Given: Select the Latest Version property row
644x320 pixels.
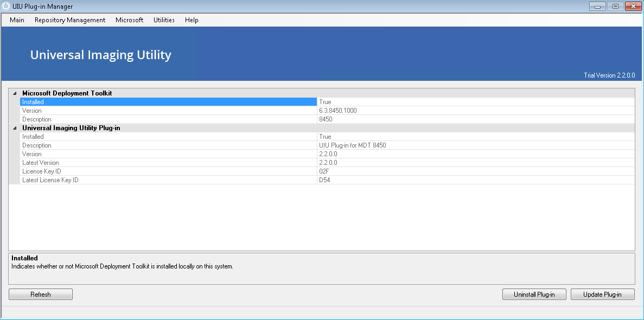Looking at the screenshot, I should 168,163.
